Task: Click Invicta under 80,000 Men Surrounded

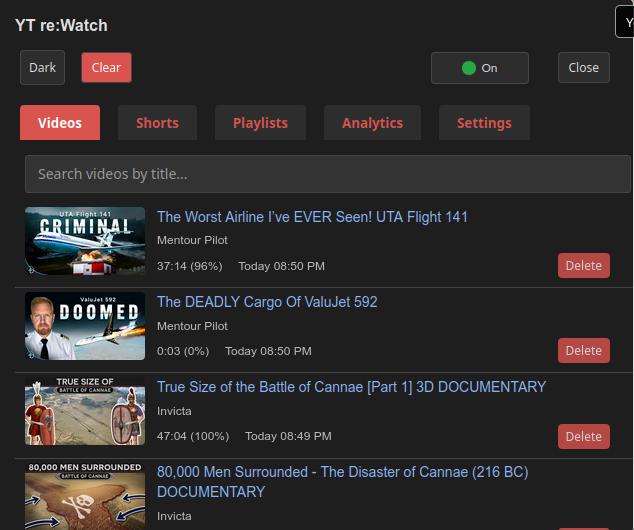Action: [174, 516]
